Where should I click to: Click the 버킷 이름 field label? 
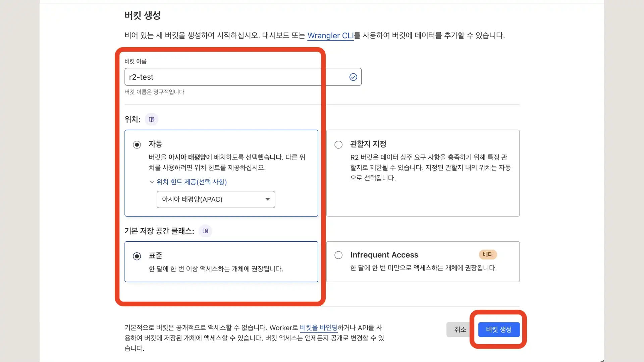pyautogui.click(x=136, y=61)
